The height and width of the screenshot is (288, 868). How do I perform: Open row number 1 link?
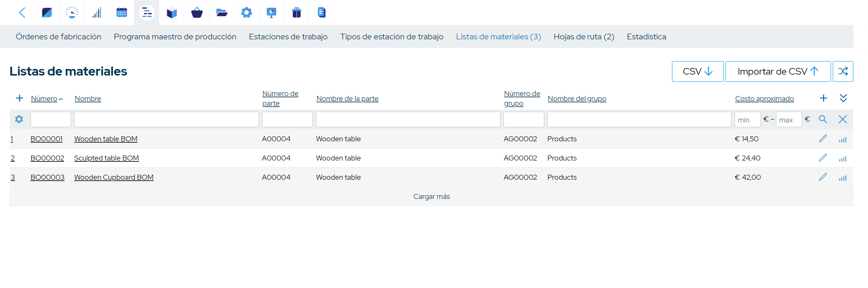point(12,139)
